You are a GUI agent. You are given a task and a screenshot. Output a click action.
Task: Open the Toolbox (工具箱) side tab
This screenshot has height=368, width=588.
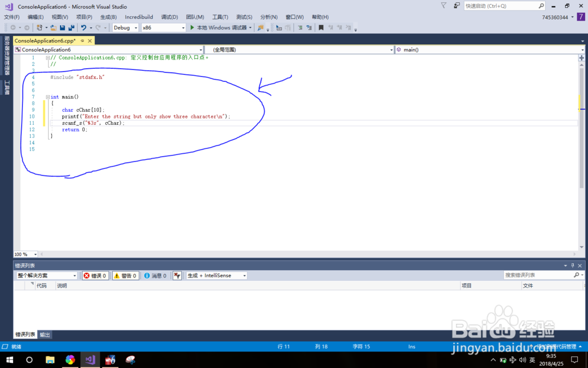pyautogui.click(x=6, y=87)
